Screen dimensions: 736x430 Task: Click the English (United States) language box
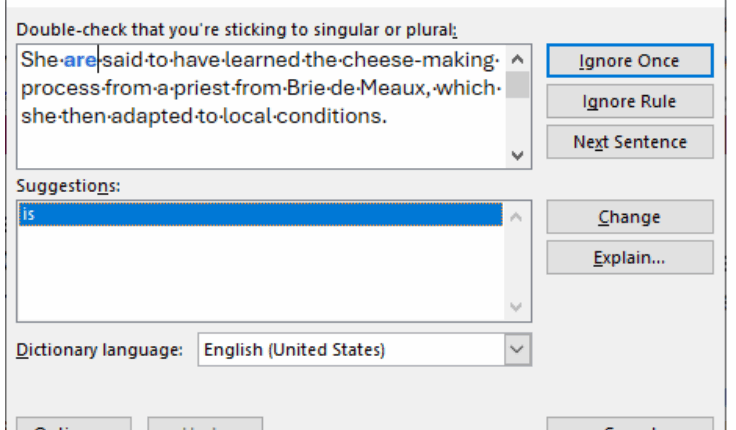pyautogui.click(x=350, y=350)
